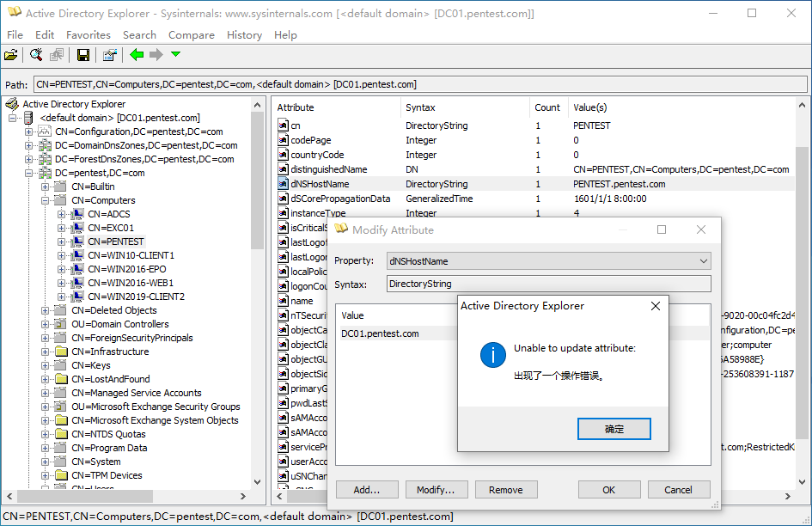Open the History menu

coord(244,34)
